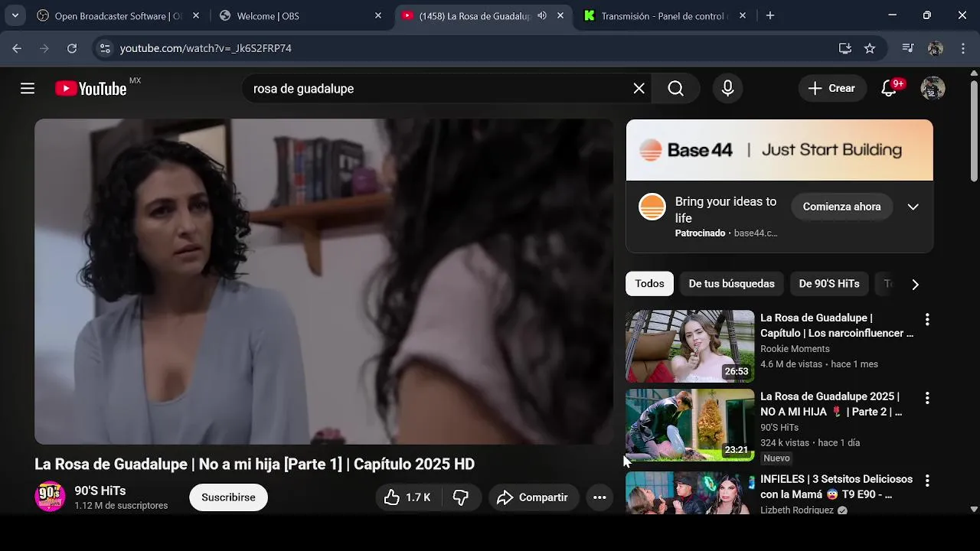Image resolution: width=980 pixels, height=551 pixels.
Task: Open the Base 44 Just Start Building banner
Action: [x=779, y=150]
